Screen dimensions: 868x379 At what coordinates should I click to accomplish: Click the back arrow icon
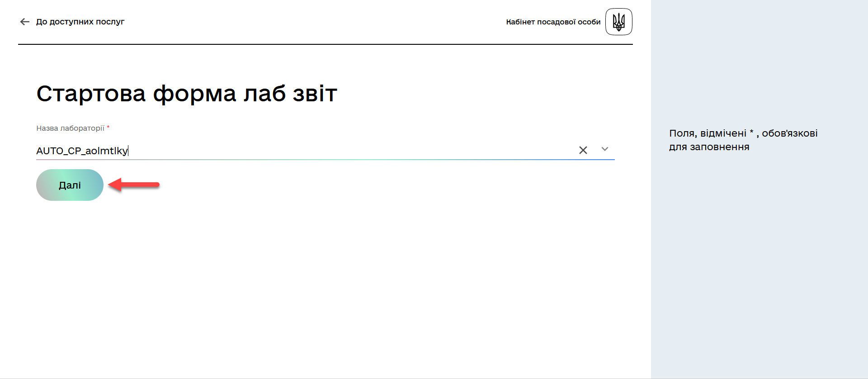click(24, 22)
